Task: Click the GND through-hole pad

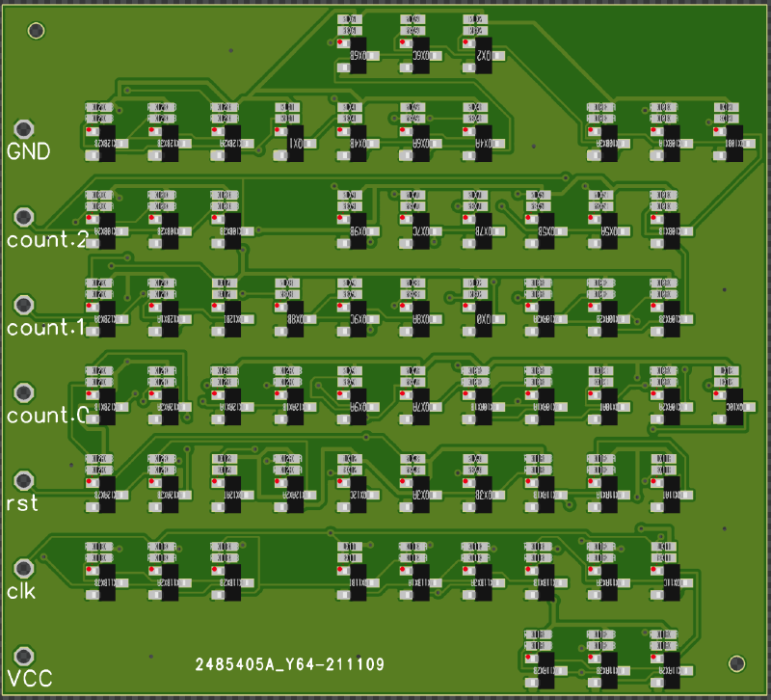Action: tap(24, 129)
